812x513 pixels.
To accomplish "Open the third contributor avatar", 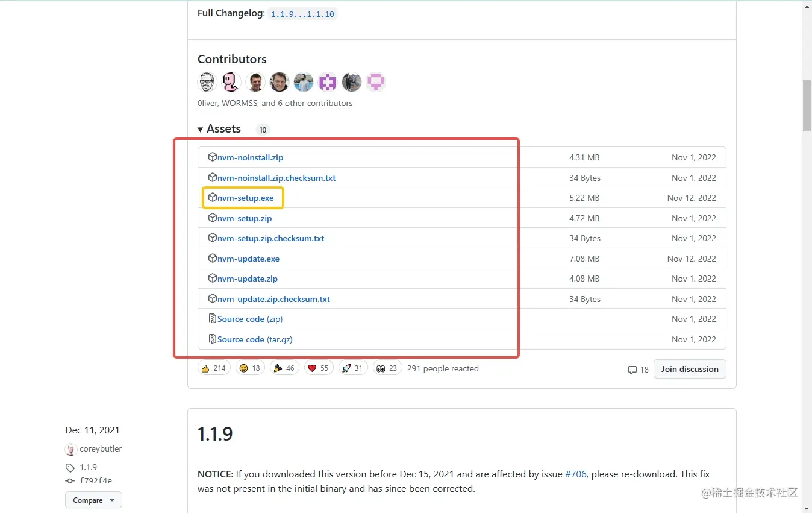I will 255,82.
